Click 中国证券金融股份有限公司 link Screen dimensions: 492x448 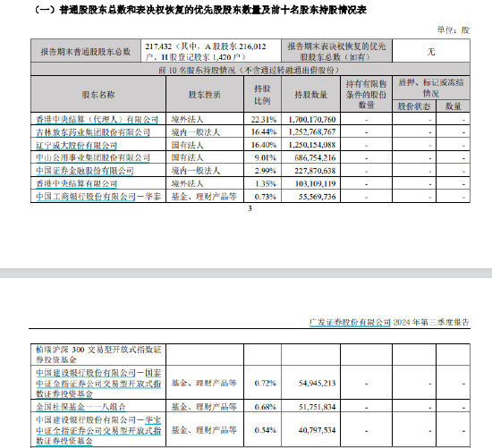85,171
